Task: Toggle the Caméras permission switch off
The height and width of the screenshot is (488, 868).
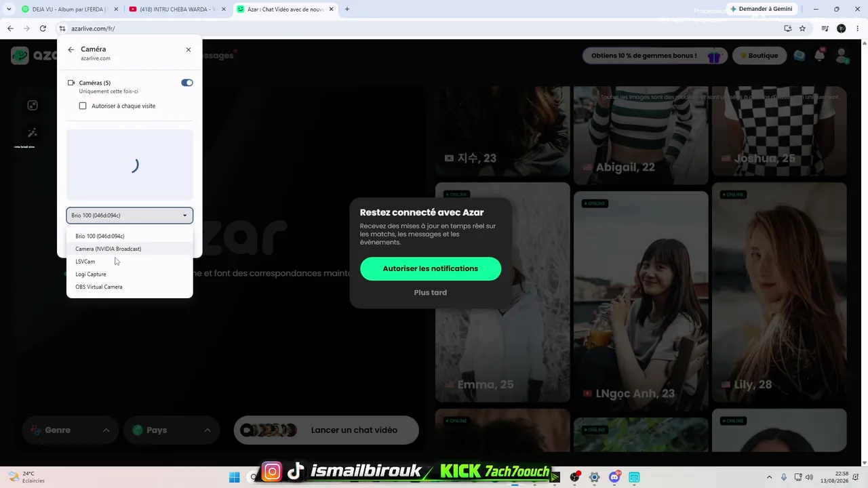Action: (187, 83)
